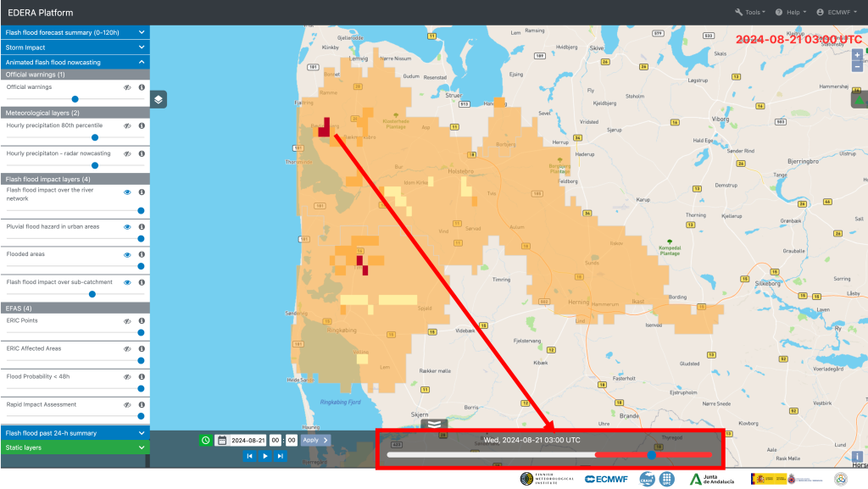Screen dimensions: 868x489
Task: Click the green clock current-time icon
Action: point(206,440)
